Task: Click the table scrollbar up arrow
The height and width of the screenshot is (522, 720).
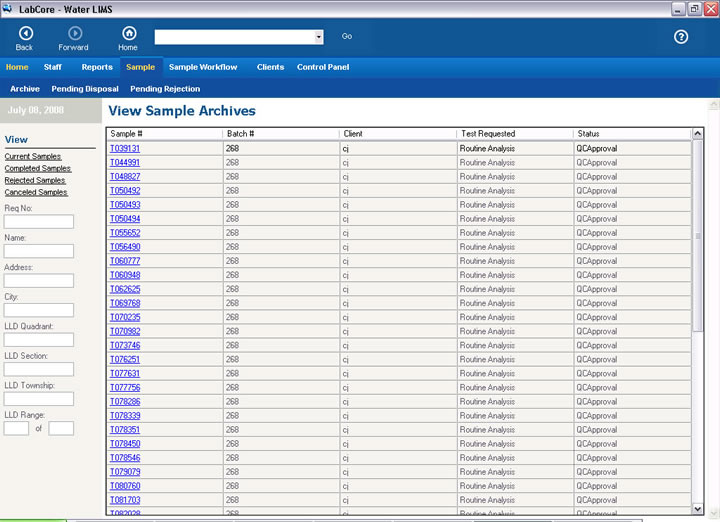Action: coord(697,134)
